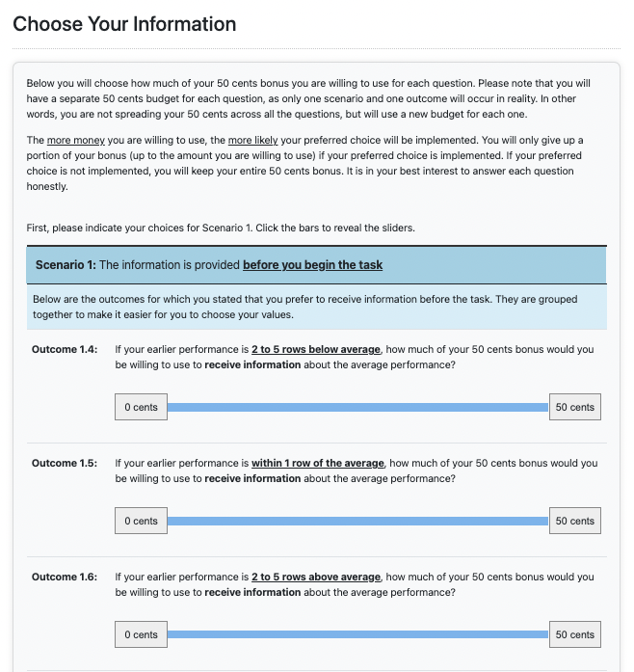Click the Scenario 1 header bar

tap(317, 264)
